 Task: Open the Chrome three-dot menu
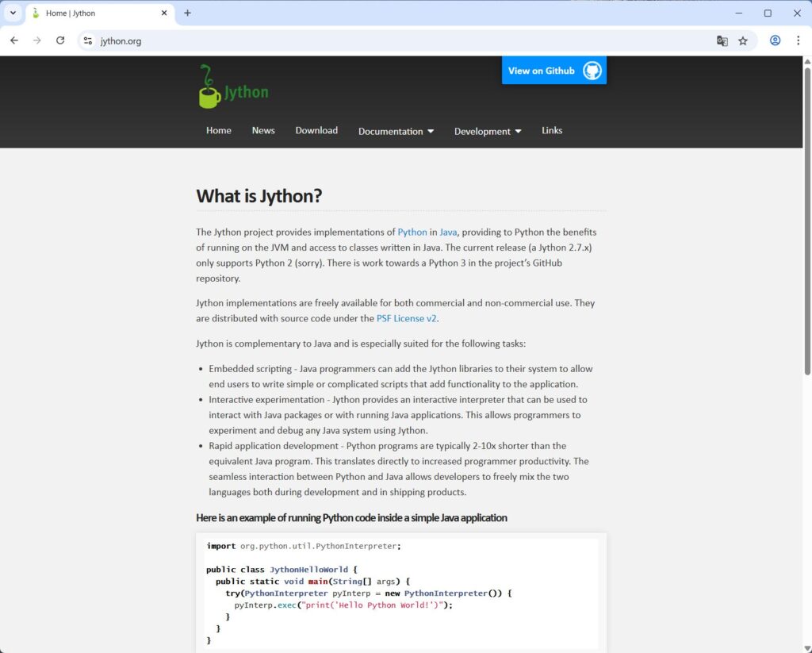(x=798, y=40)
